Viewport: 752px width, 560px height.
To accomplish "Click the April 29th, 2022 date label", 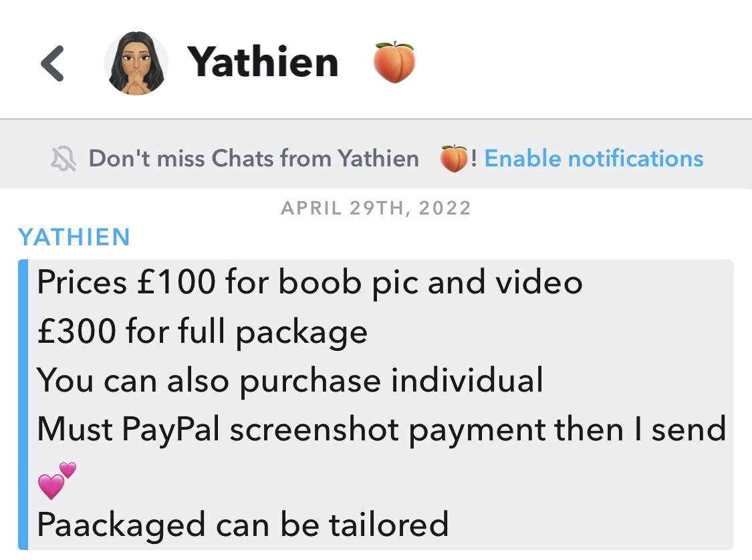I will click(x=376, y=208).
